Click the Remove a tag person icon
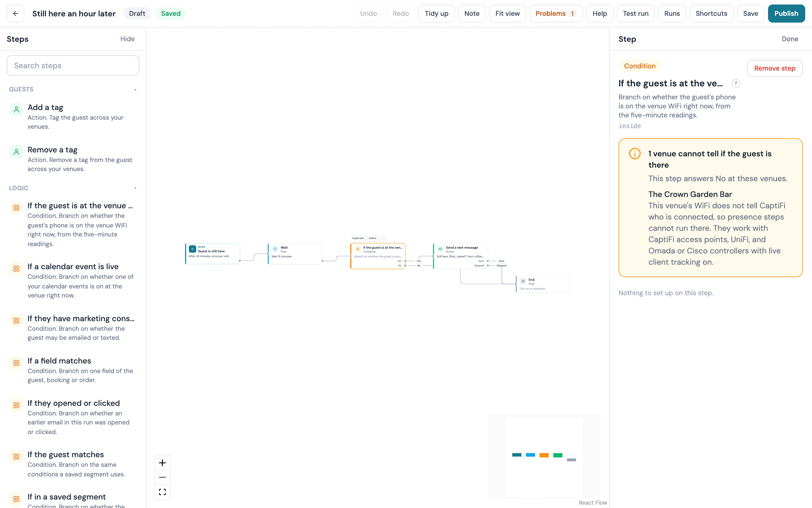 coord(16,152)
